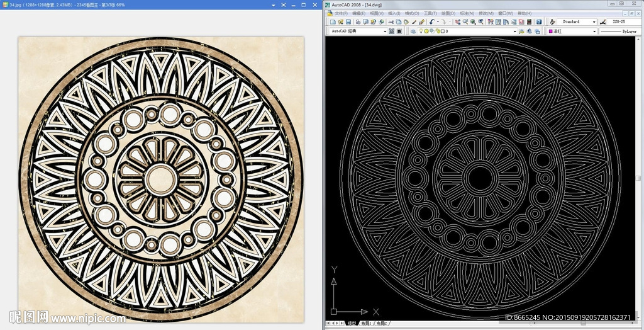
Task: Click the Publish icon
Action: 374,22
